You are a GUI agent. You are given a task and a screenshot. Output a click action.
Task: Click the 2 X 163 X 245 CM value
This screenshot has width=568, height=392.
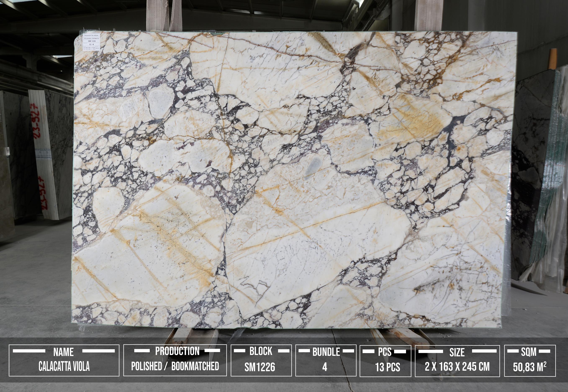pos(457,367)
